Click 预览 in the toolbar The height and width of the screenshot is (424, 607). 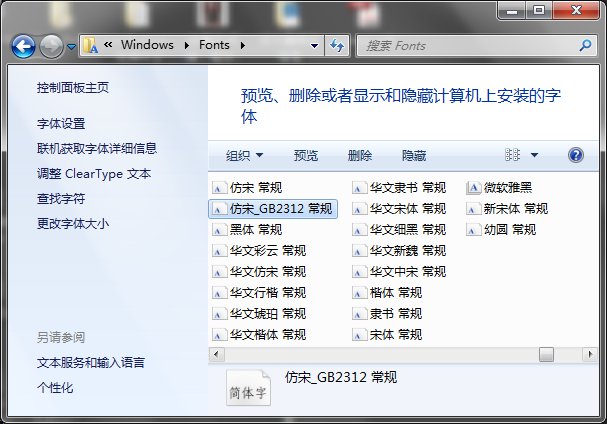[306, 156]
